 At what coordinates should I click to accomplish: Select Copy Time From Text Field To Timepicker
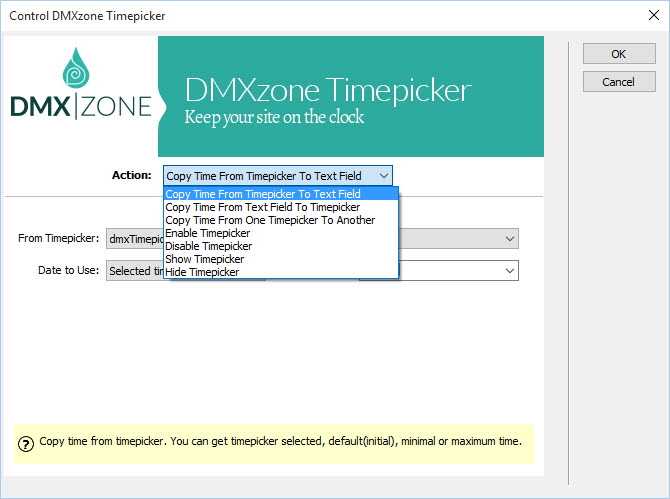click(x=281, y=207)
